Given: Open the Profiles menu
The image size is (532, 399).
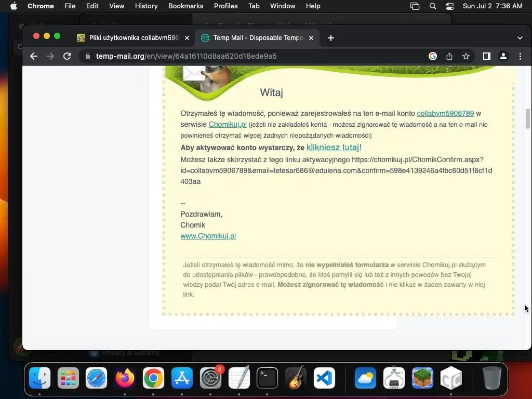Looking at the screenshot, I should point(225,6).
